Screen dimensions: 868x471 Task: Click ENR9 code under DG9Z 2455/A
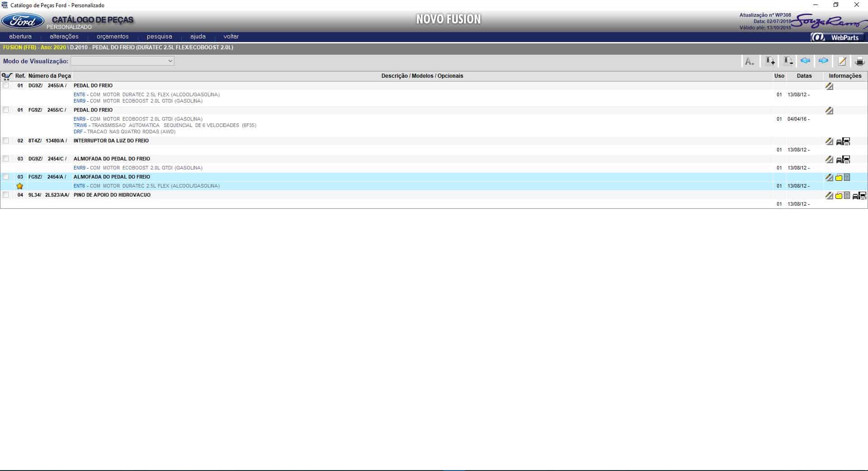point(80,101)
